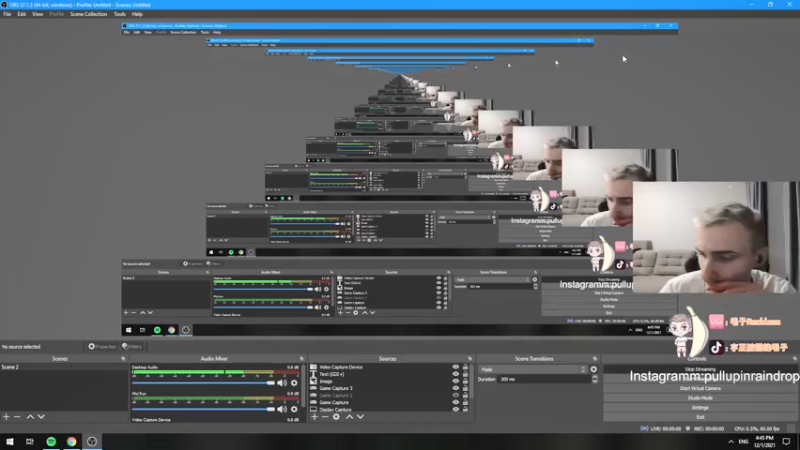Move the scene down in the Scenes list

41,417
